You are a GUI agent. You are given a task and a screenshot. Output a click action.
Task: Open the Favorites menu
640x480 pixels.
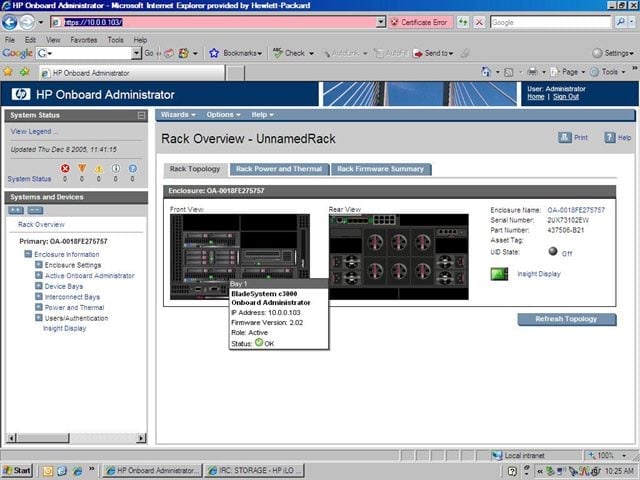pos(84,40)
